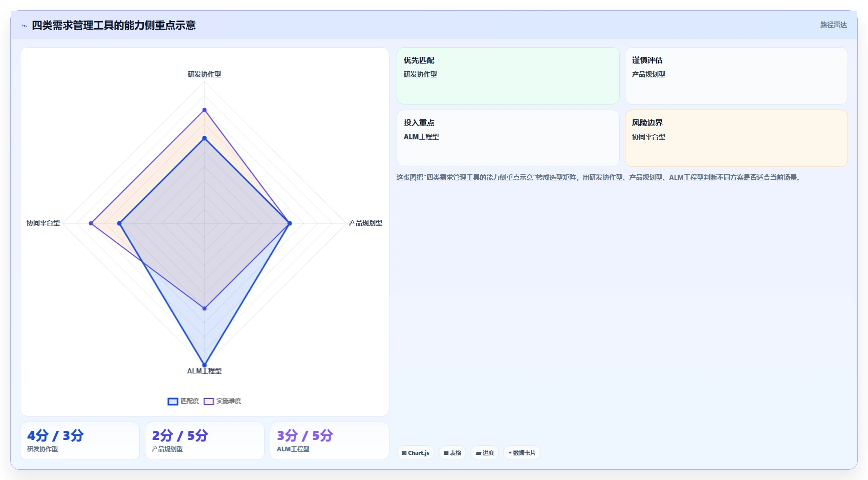Select the 4分 / 3分 研发协作型 stat card

pyautogui.click(x=80, y=441)
